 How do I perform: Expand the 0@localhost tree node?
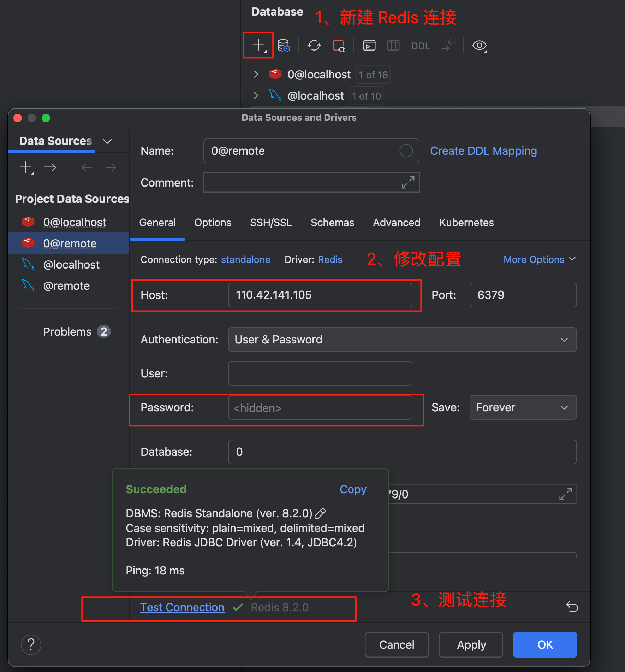(x=256, y=75)
